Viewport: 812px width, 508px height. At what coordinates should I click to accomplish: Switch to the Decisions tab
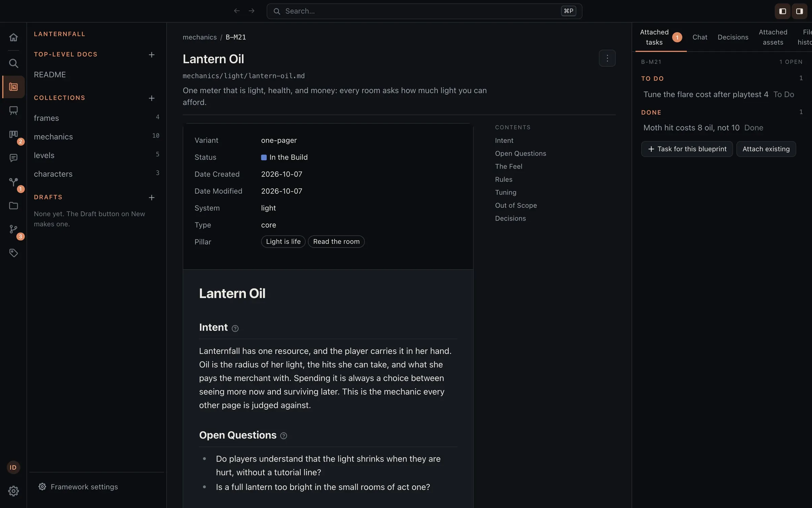coord(733,37)
